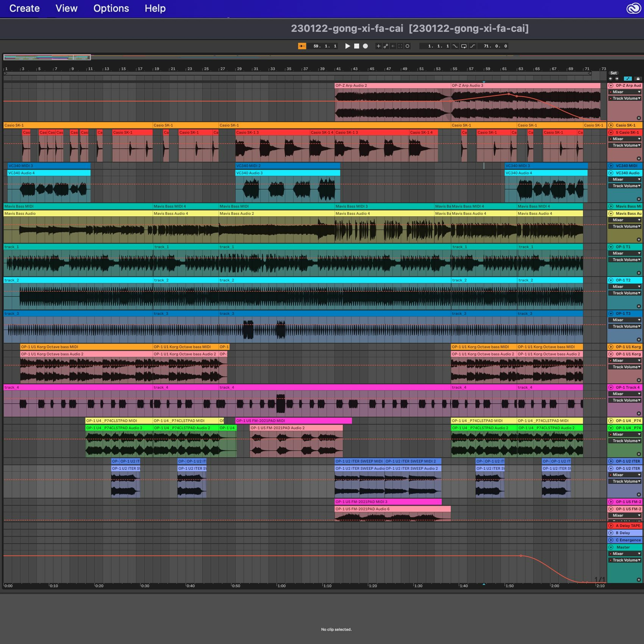Screen dimensions: 644x644
Task: Expand the C Emergence return track
Action: [611, 540]
